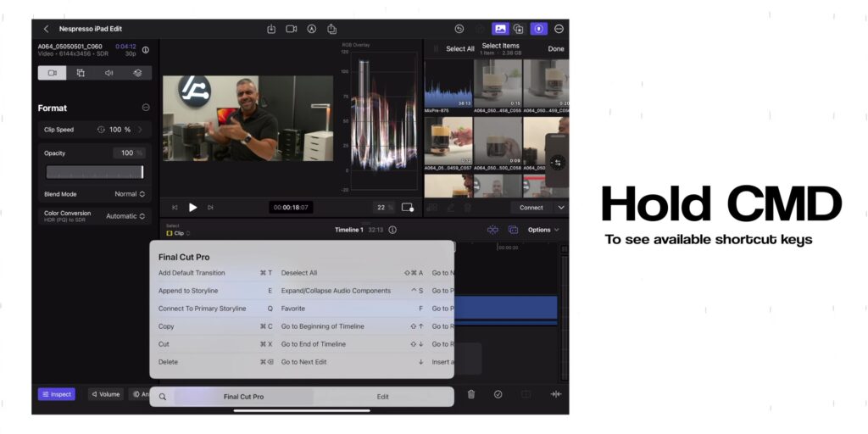Toggle picture-in-picture viewer display icon
Viewport: 868px width, 434px height.
coord(408,208)
